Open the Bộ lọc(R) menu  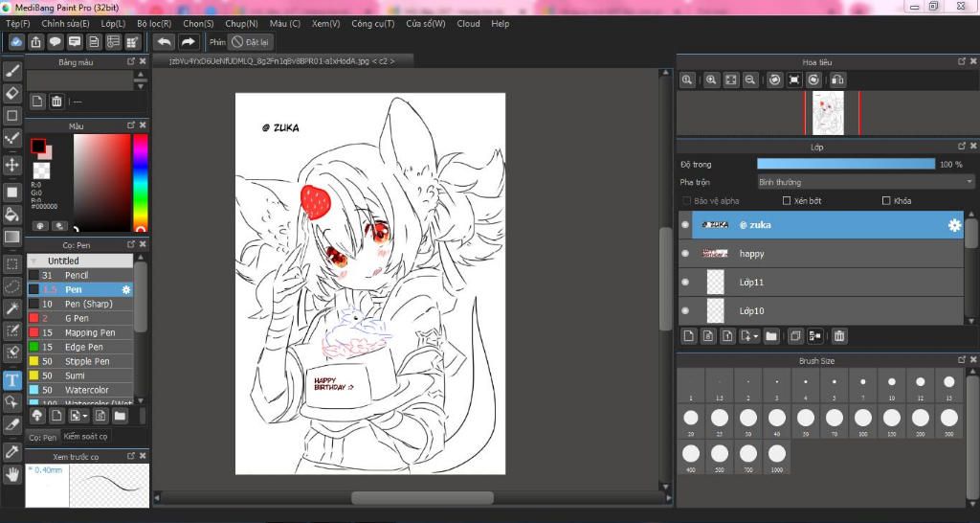[154, 24]
